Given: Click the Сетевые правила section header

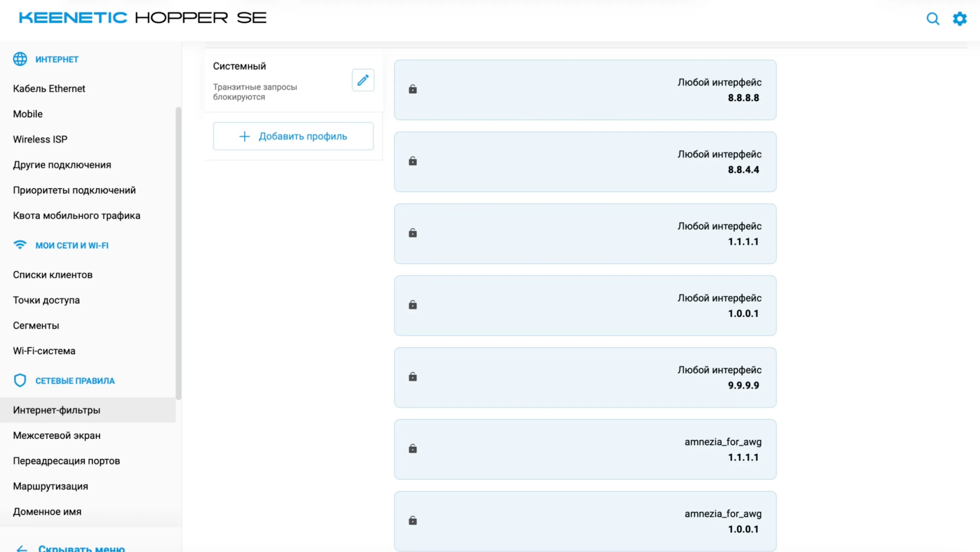Looking at the screenshot, I should (x=75, y=381).
